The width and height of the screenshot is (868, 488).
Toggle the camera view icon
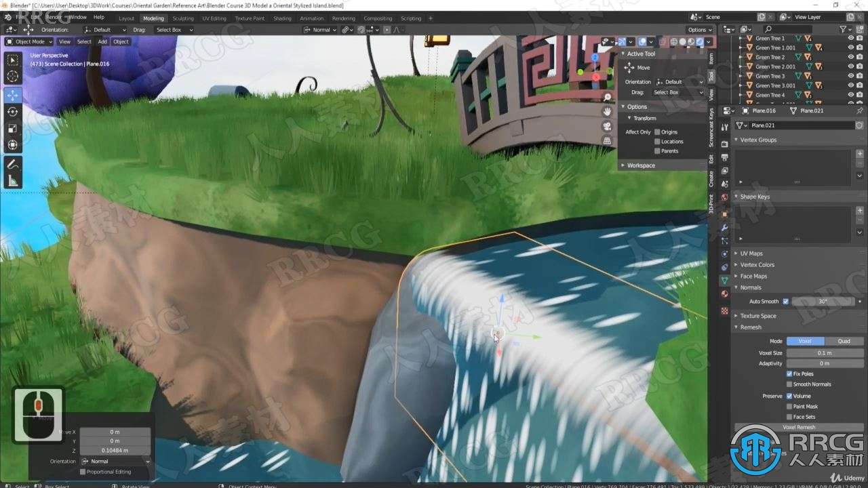coord(607,126)
